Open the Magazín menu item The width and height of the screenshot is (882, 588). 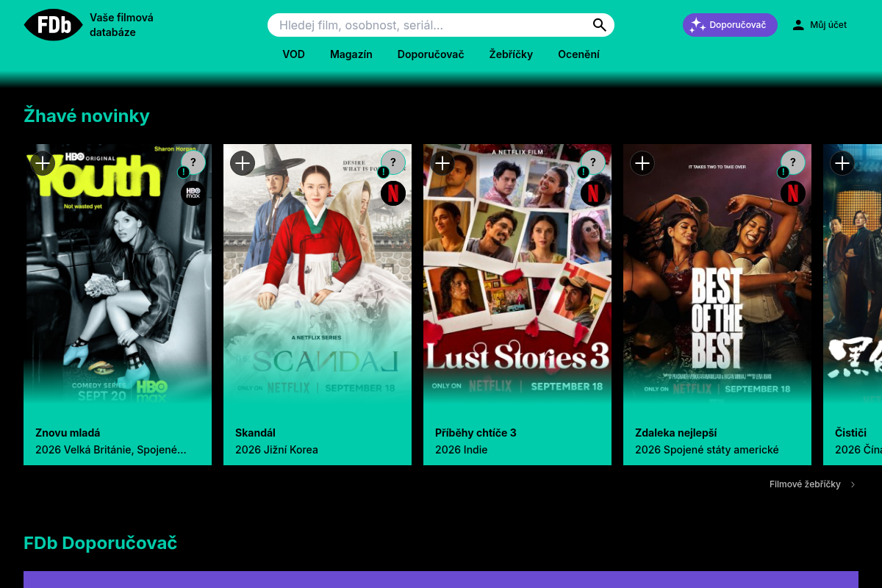click(x=351, y=54)
